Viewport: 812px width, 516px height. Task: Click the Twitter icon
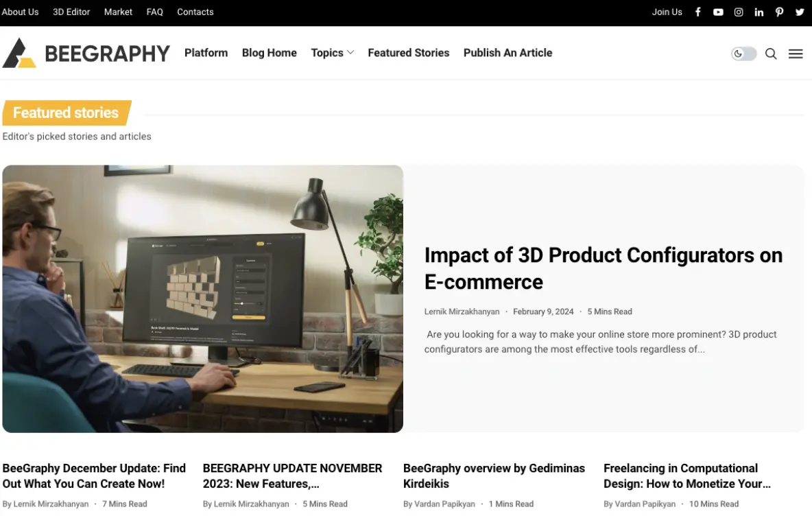800,12
